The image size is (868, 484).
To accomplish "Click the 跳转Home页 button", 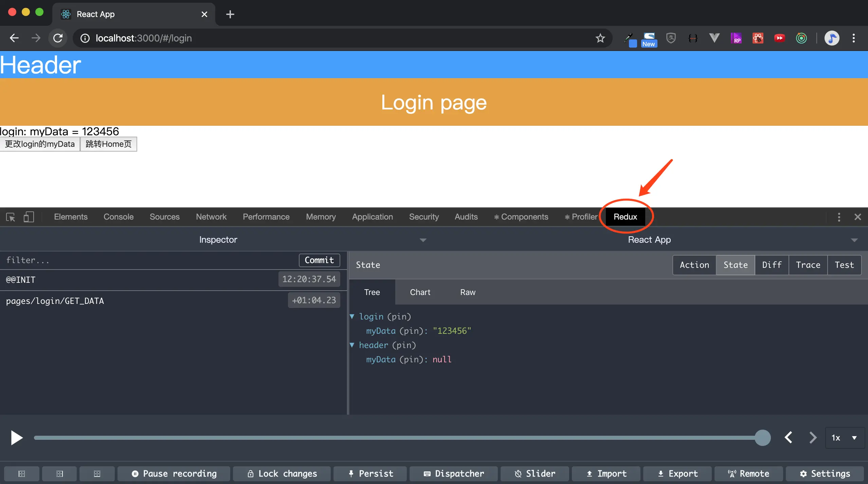I will pyautogui.click(x=108, y=144).
